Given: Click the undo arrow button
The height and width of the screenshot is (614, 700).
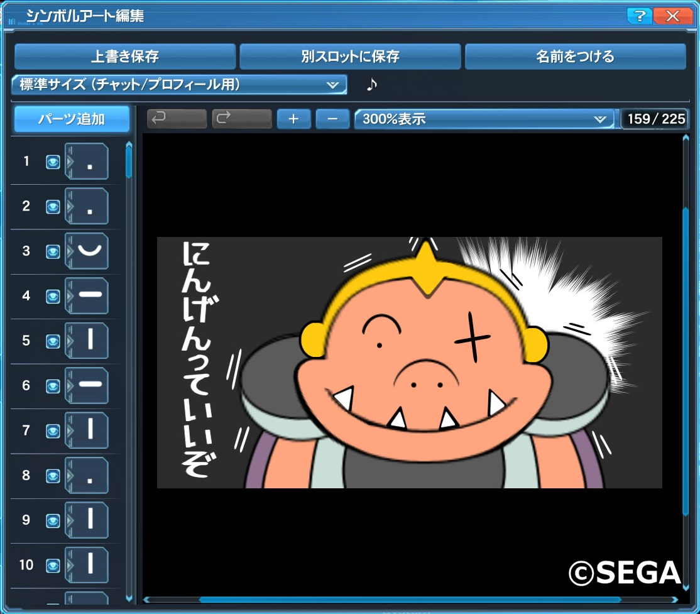Looking at the screenshot, I should 177,119.
